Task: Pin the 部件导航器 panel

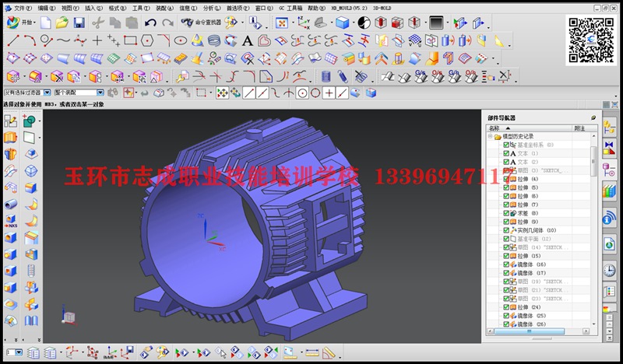Action: pyautogui.click(x=593, y=118)
